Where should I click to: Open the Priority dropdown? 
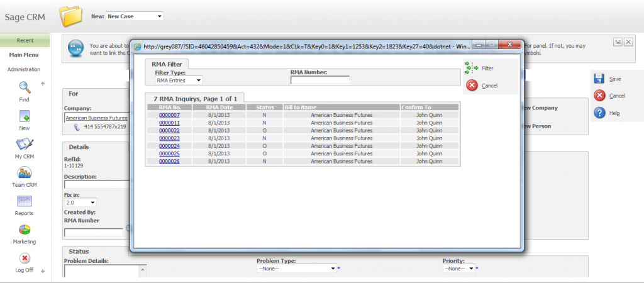point(458,269)
